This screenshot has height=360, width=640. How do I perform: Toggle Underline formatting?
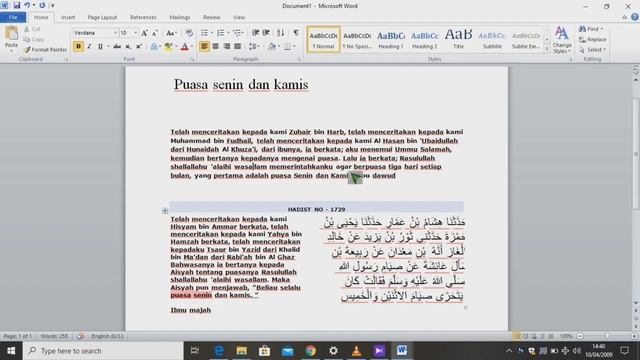click(x=100, y=47)
